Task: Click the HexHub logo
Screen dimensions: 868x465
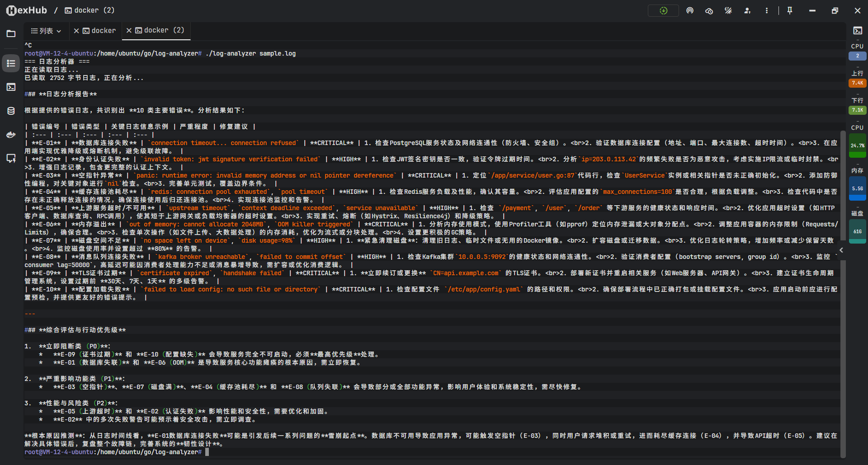Action: tap(27, 10)
